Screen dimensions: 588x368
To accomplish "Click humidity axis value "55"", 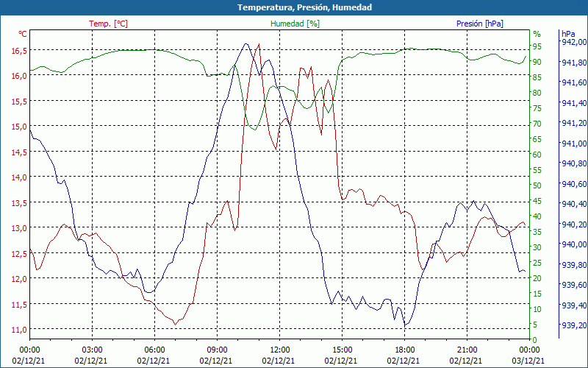I will [537, 170].
